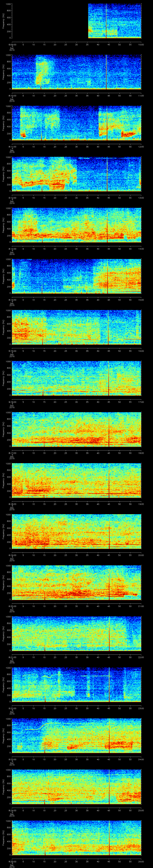Open the spectrogram panel starting at 8:19:00
The width and height of the screenshot is (153, 868).
[77, 531]
